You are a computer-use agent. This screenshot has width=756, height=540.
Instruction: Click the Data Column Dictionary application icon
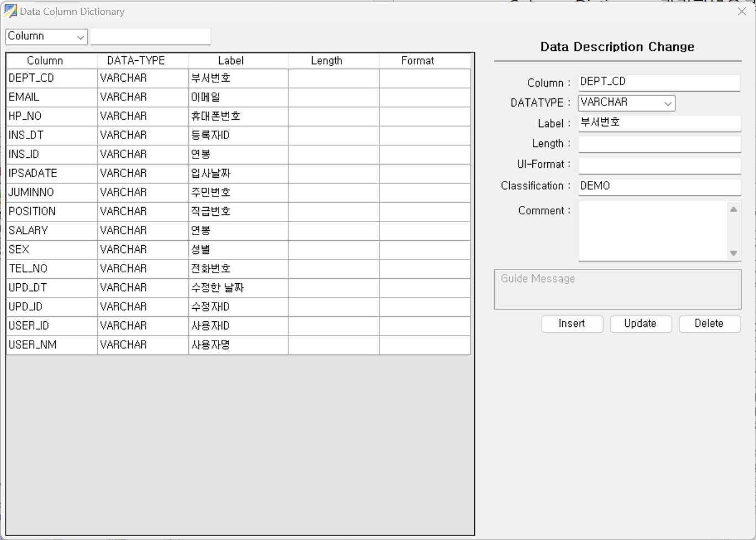point(9,11)
